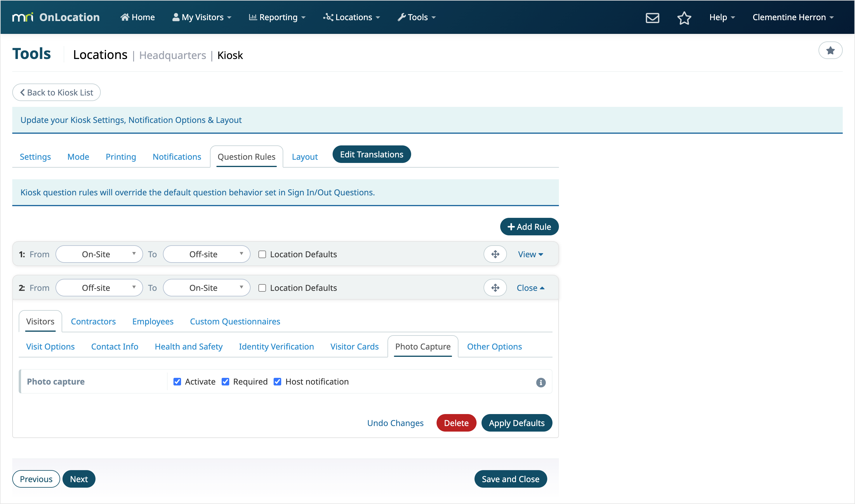Click the Previous button
The width and height of the screenshot is (855, 504).
[36, 479]
